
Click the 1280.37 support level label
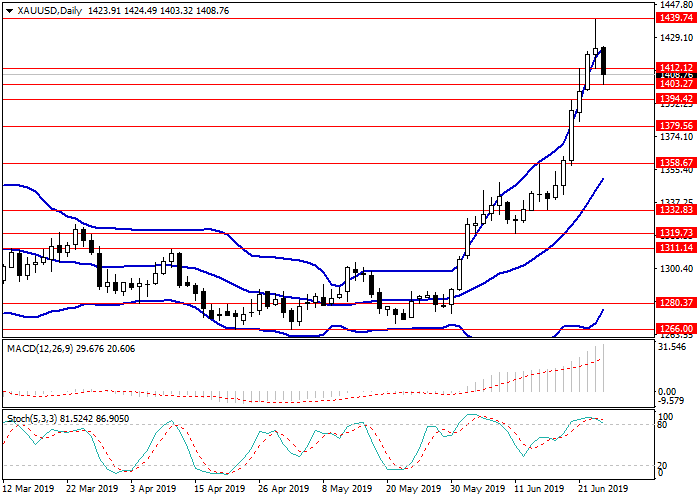(x=676, y=302)
